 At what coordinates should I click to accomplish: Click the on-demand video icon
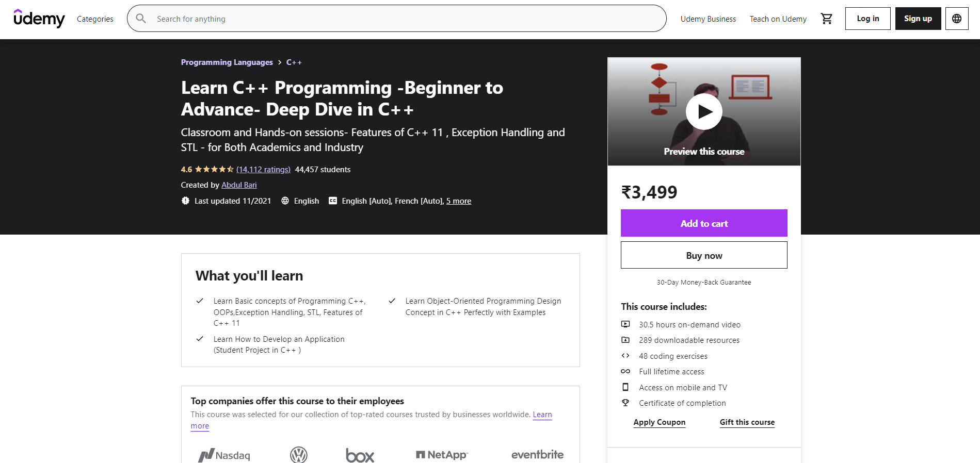coord(625,324)
